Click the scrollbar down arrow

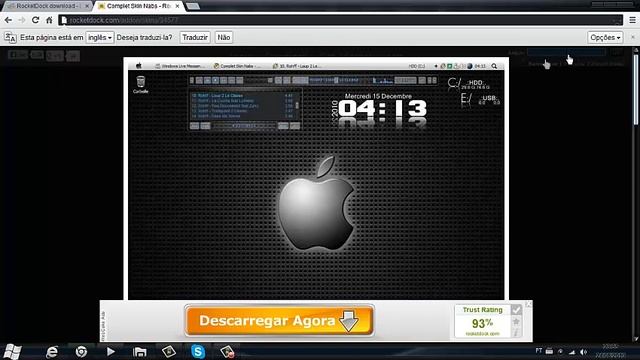click(636, 338)
